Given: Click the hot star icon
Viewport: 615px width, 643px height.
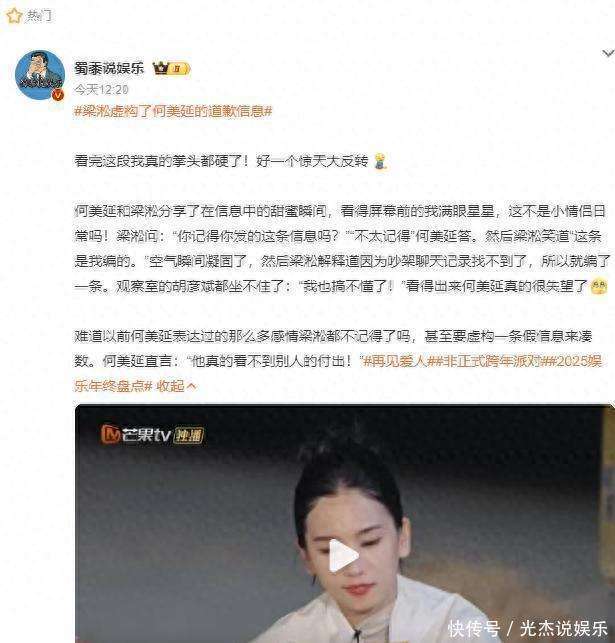Looking at the screenshot, I should pos(14,16).
